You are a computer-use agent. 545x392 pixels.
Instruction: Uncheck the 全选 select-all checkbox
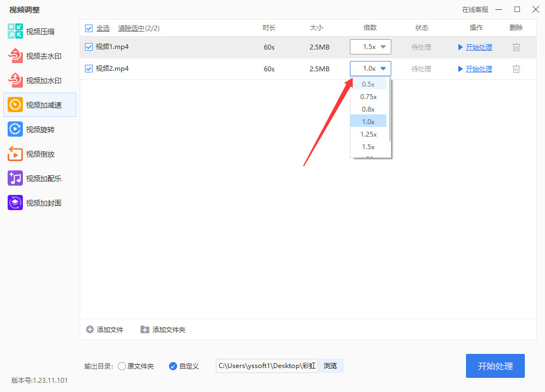(x=89, y=28)
